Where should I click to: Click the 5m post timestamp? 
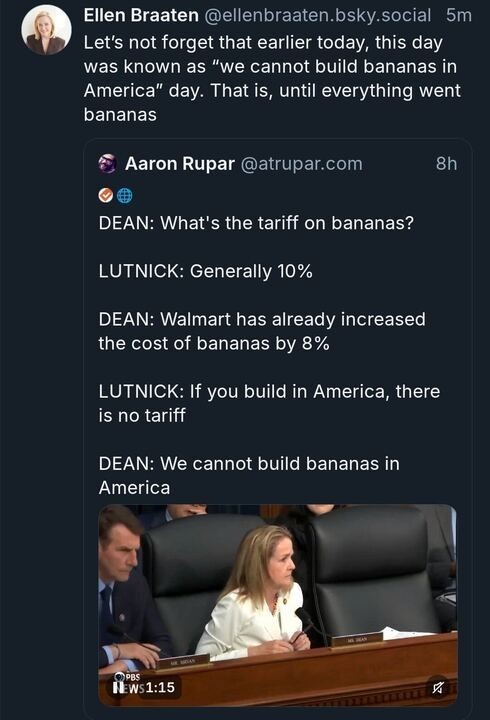459,15
